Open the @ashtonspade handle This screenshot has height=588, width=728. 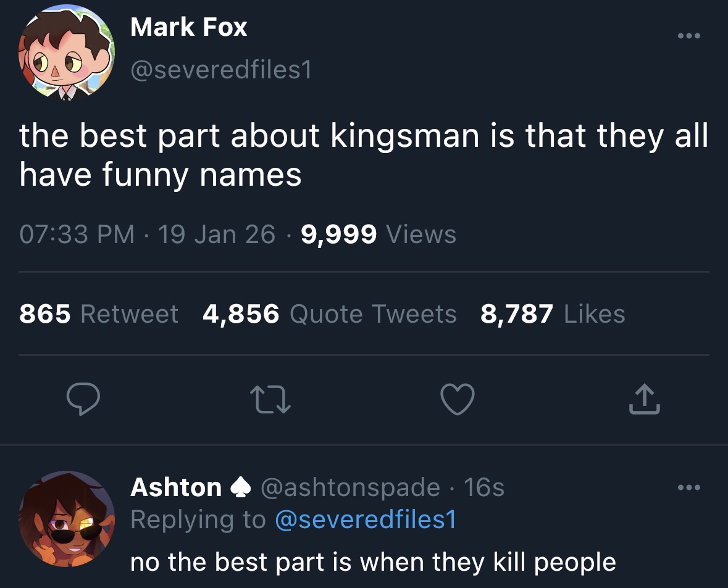point(351,487)
